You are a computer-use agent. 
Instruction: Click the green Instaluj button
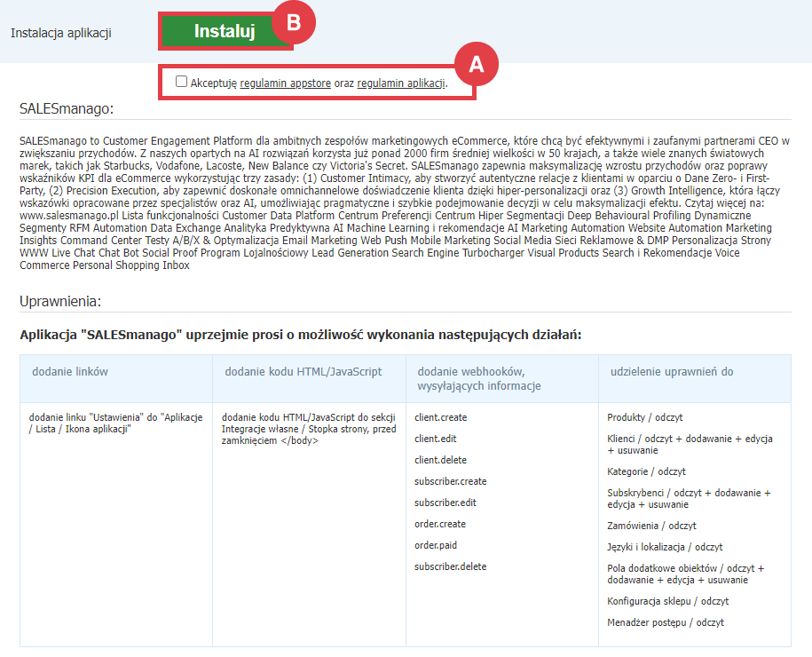click(x=224, y=31)
